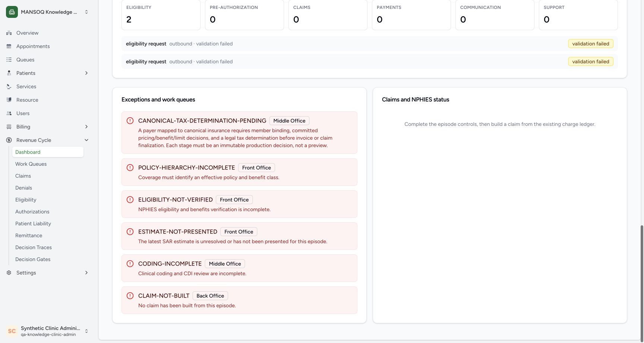Click the Users icon in sidebar
The image size is (644, 343).
click(9, 113)
